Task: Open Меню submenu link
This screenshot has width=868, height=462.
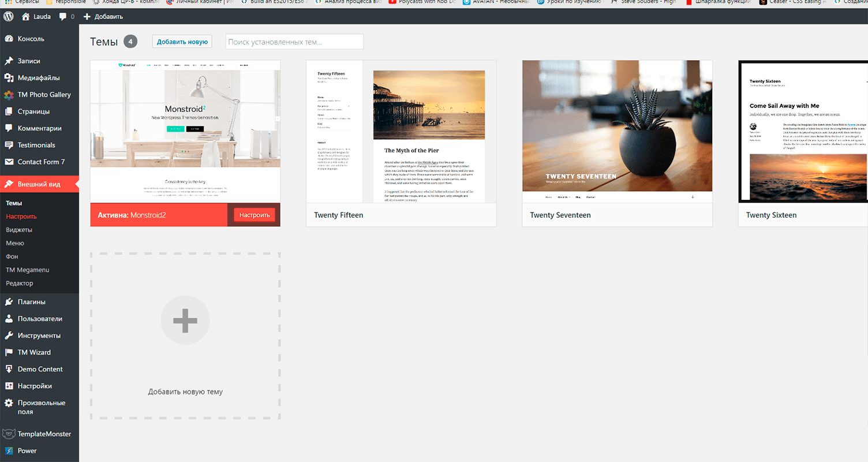Action: click(x=15, y=243)
